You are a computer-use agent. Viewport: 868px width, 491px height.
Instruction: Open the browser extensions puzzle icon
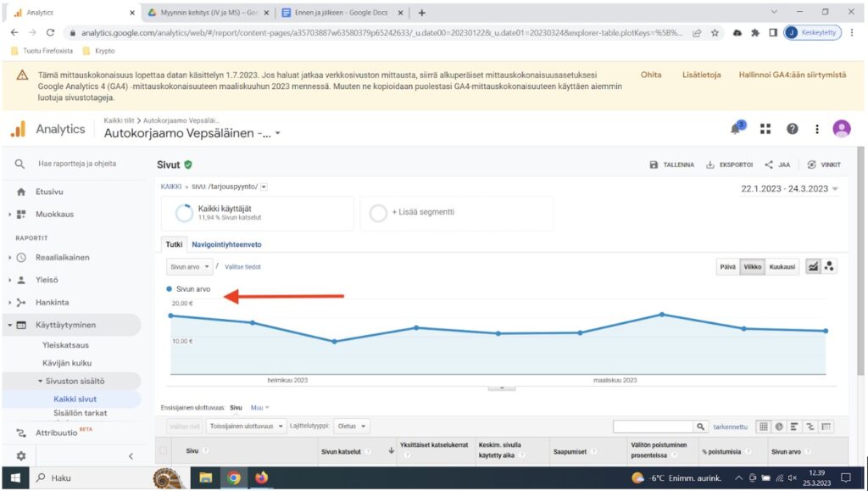[x=755, y=33]
